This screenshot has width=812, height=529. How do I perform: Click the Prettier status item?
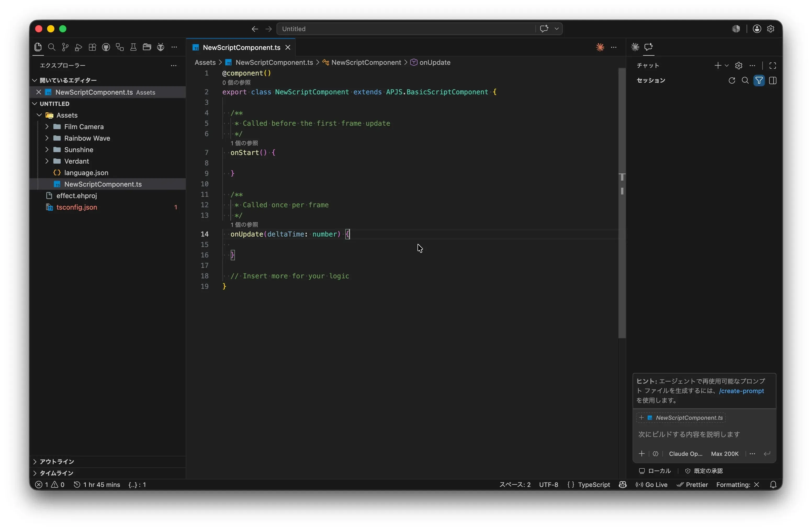(692, 485)
